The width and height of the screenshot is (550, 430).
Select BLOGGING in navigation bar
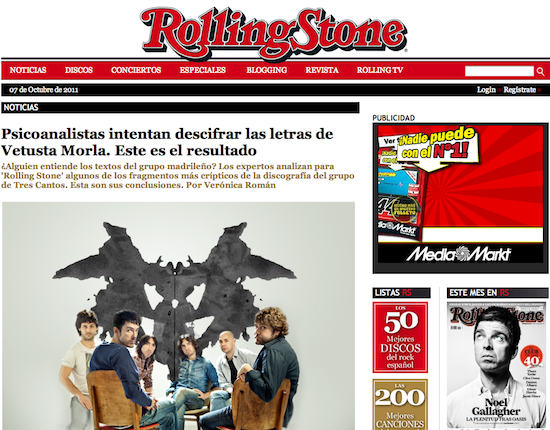(267, 70)
